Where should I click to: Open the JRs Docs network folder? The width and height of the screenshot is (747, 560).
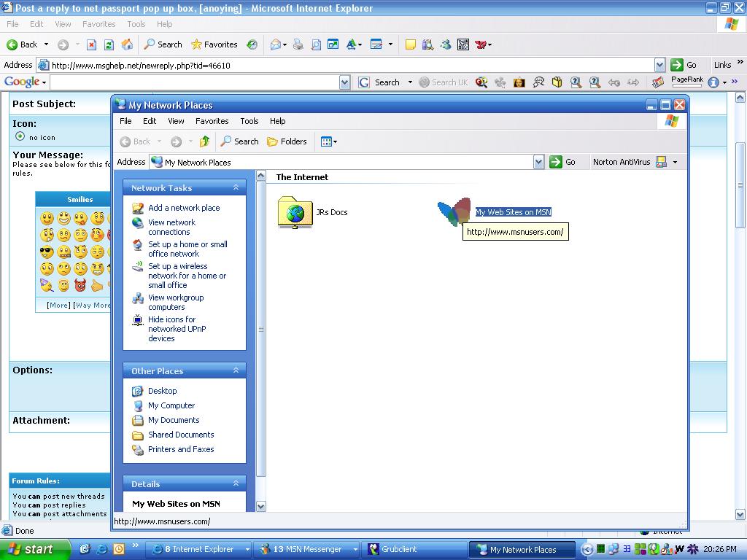295,213
